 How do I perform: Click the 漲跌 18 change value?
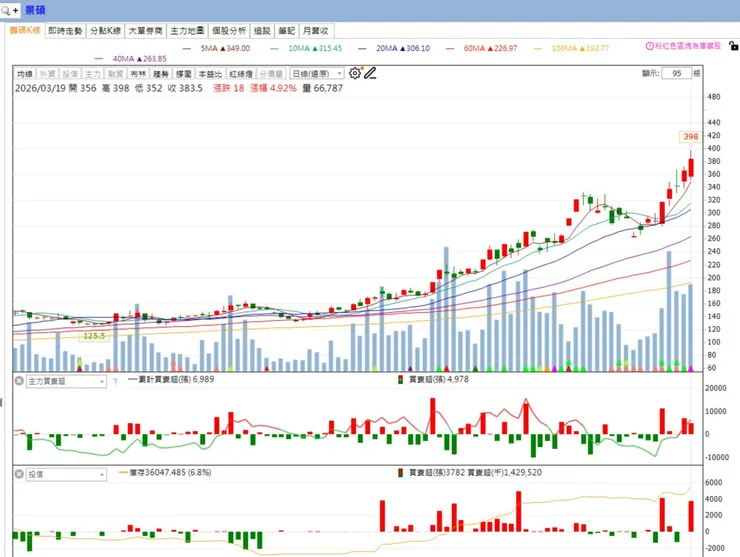click(x=228, y=88)
